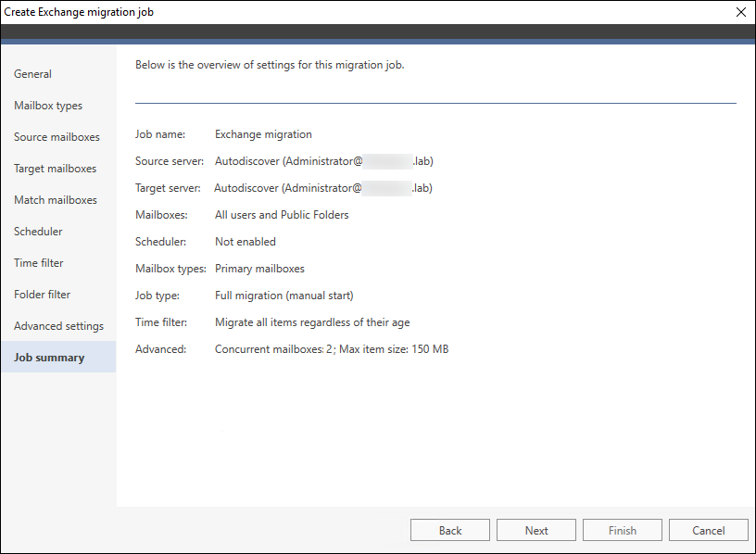
Task: Click the 'Concurrent mailboxes: 2; Max item size: 150 MB' text
Action: (x=332, y=349)
